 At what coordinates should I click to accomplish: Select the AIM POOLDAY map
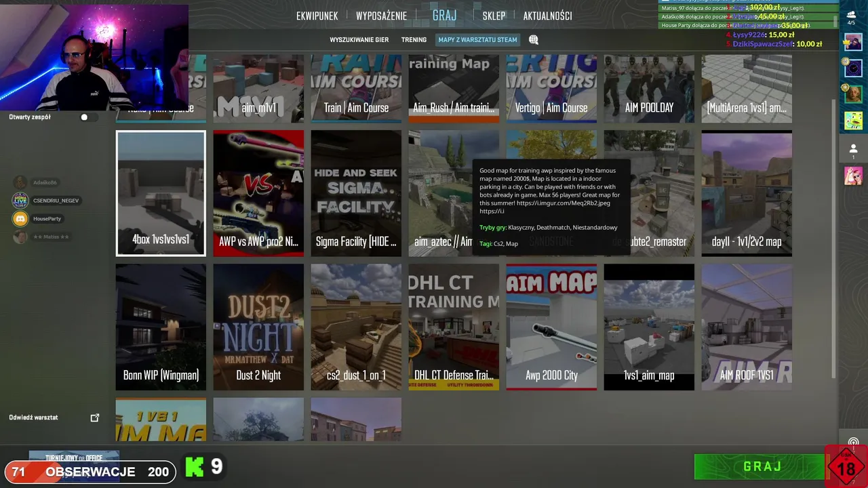coord(649,89)
